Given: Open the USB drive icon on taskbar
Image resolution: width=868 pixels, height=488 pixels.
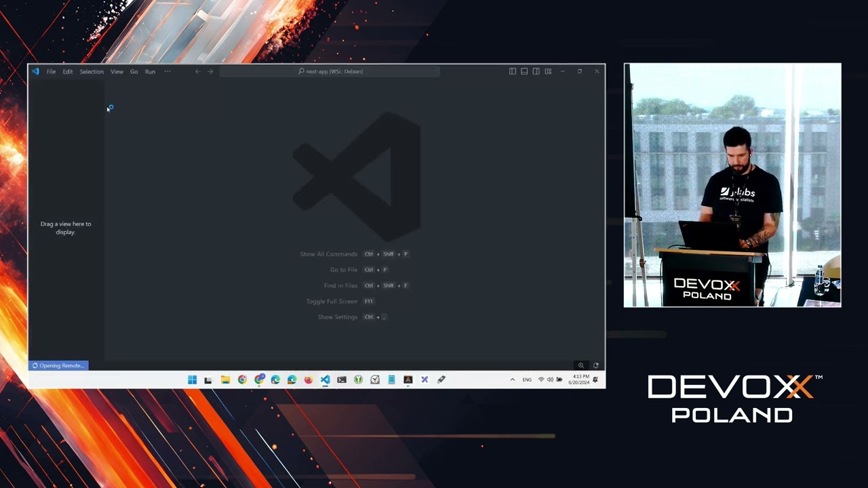Looking at the screenshot, I should coord(441,380).
